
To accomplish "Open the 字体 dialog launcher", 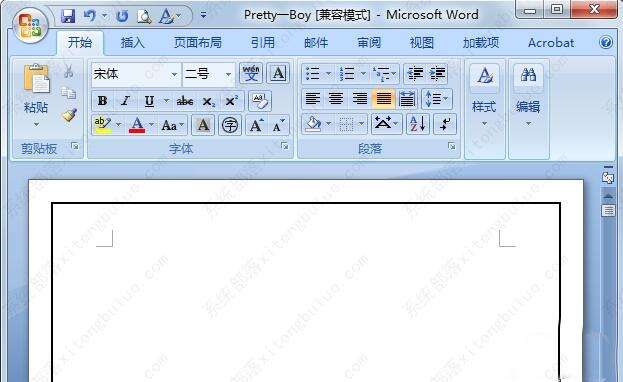I will pos(284,146).
